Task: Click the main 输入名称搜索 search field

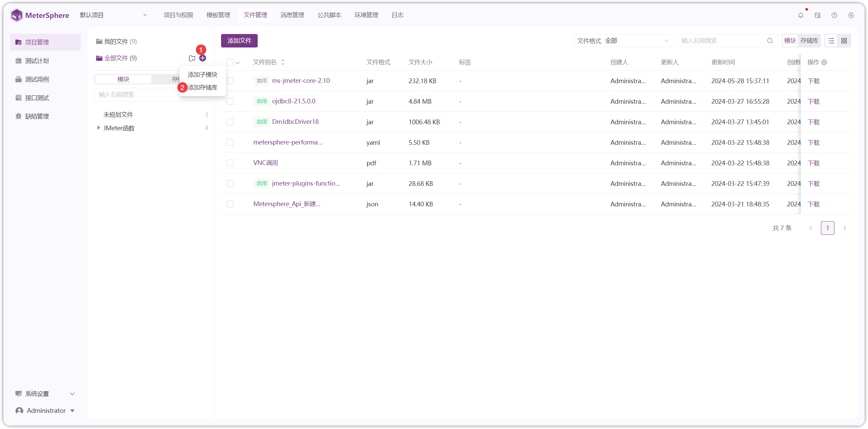Action: coord(727,41)
